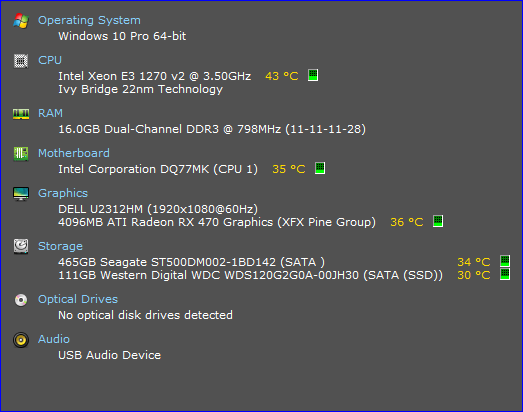
Task: Click the Western Digital SSD temperature indicator
Action: (505, 274)
